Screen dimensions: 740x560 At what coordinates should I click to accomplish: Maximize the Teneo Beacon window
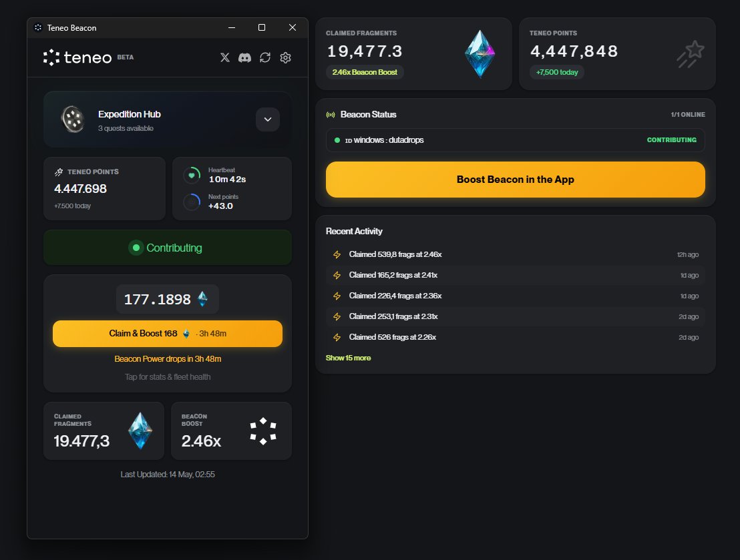[261, 28]
